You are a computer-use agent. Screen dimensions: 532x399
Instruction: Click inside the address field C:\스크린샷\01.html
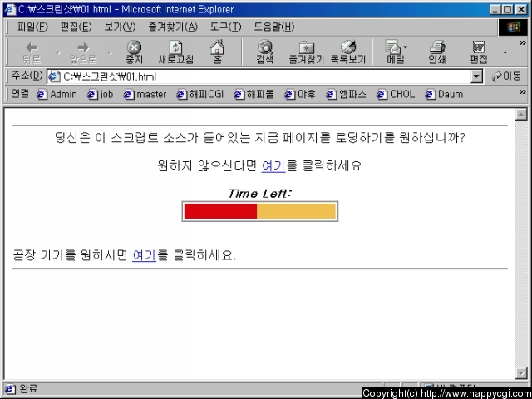(x=266, y=76)
